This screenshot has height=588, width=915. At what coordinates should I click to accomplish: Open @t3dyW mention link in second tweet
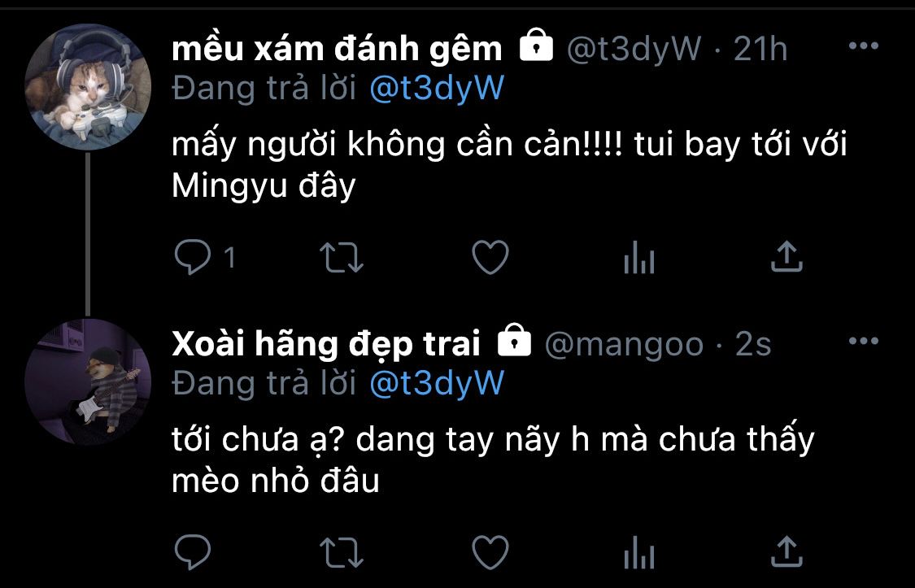point(437,384)
